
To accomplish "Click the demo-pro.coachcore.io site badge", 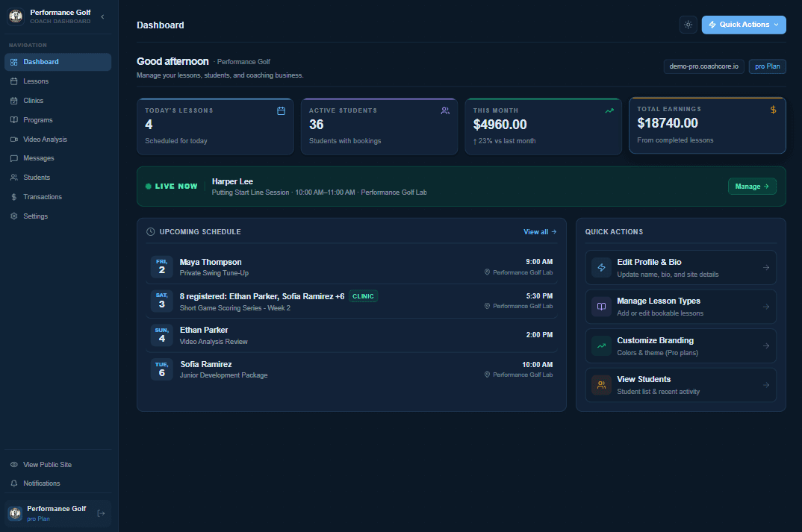I will [703, 66].
